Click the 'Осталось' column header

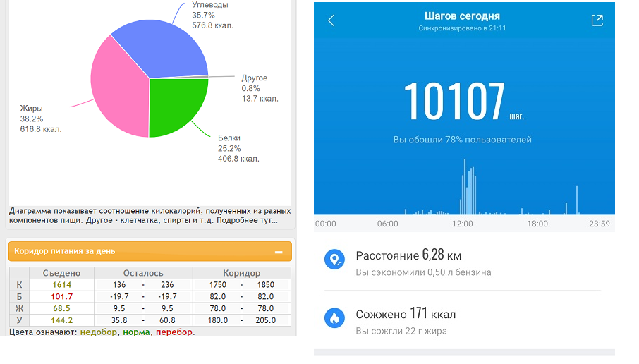(x=143, y=273)
